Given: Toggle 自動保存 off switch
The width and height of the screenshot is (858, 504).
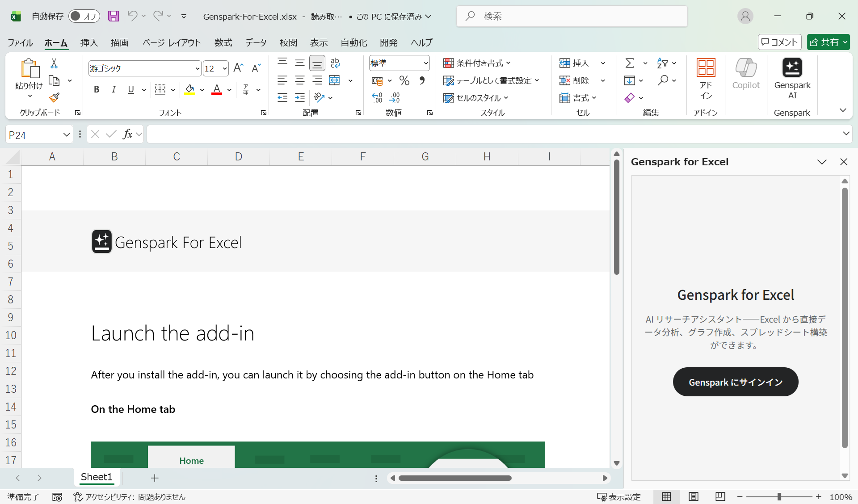Looking at the screenshot, I should [84, 16].
